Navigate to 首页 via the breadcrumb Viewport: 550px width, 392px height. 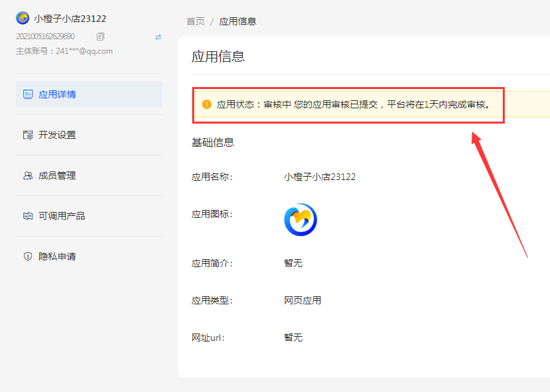[x=194, y=21]
